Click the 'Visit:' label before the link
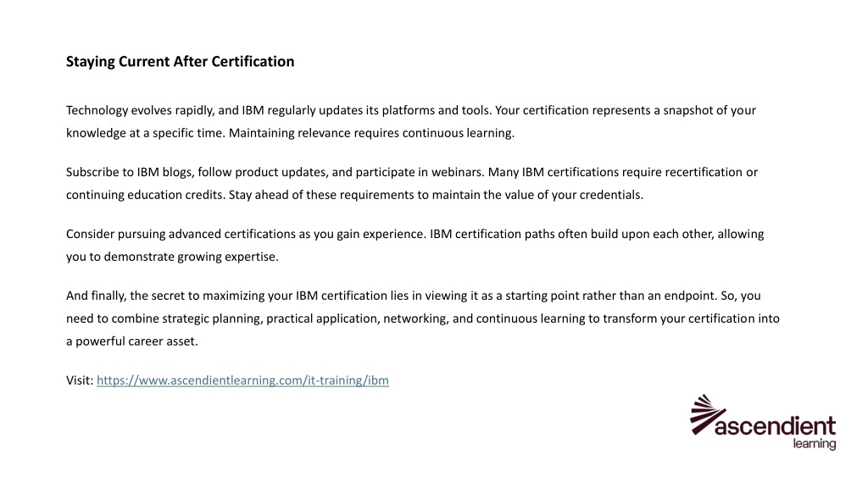The height and width of the screenshot is (488, 868). coord(80,380)
